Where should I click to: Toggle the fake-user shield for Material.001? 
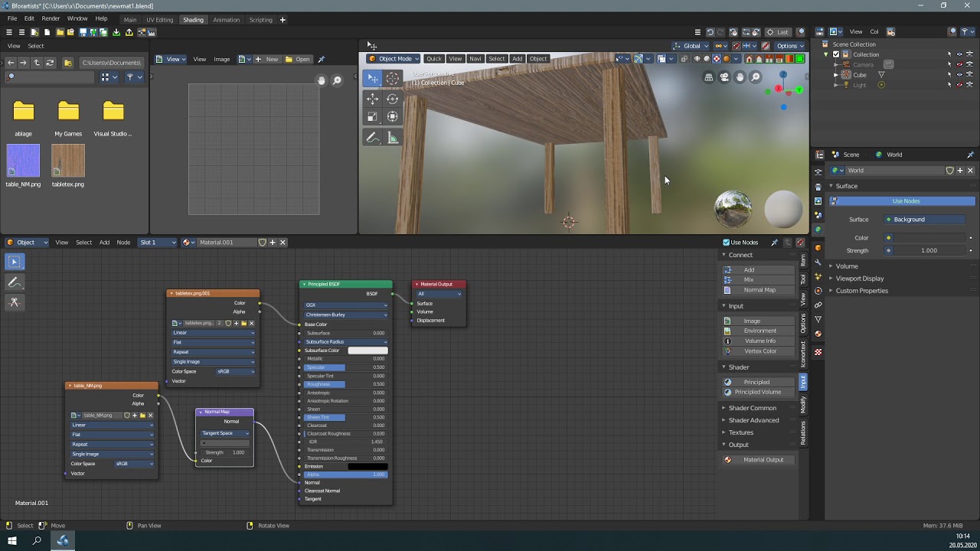(x=263, y=243)
